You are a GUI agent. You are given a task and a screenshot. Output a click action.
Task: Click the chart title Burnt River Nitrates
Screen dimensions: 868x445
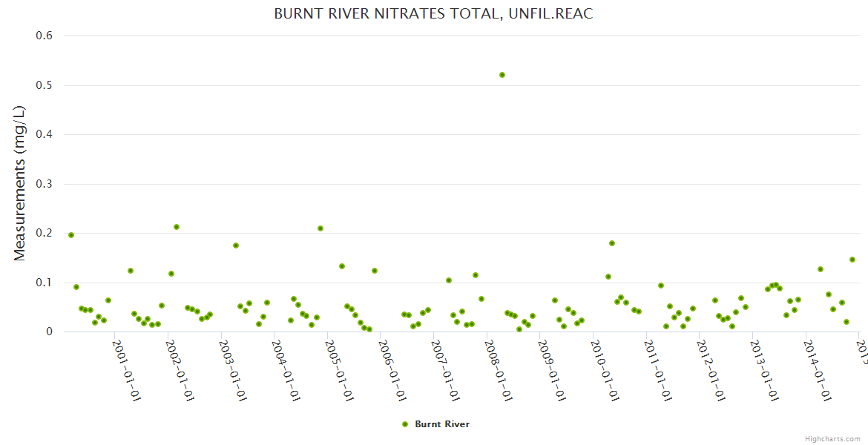tap(433, 14)
